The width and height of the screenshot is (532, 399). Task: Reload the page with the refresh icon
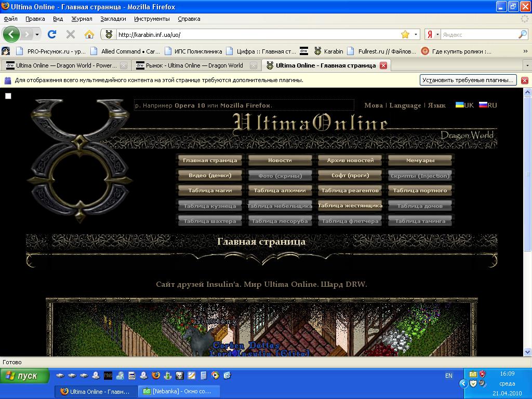[52, 34]
